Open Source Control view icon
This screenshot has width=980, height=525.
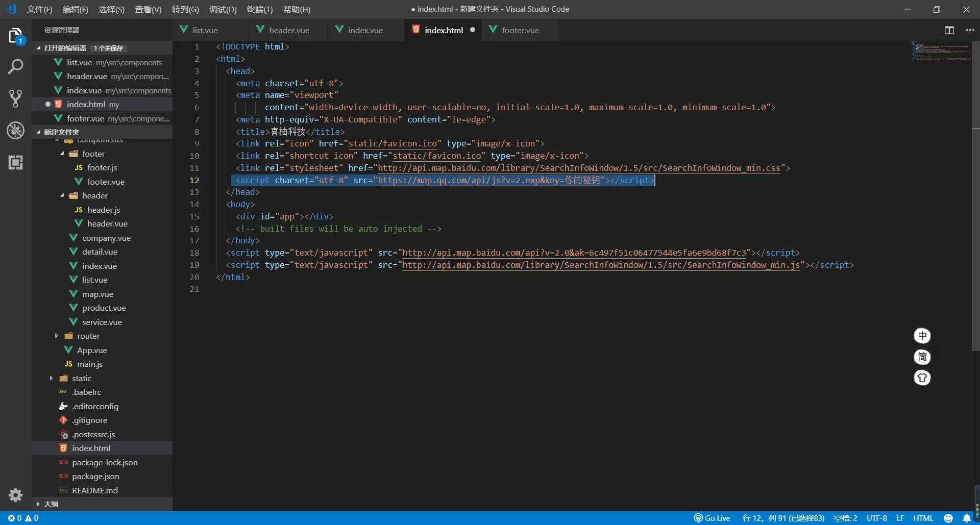[x=16, y=98]
